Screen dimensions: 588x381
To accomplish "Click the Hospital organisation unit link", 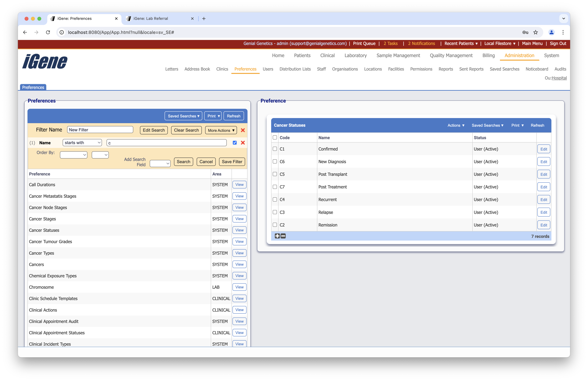I will [559, 78].
